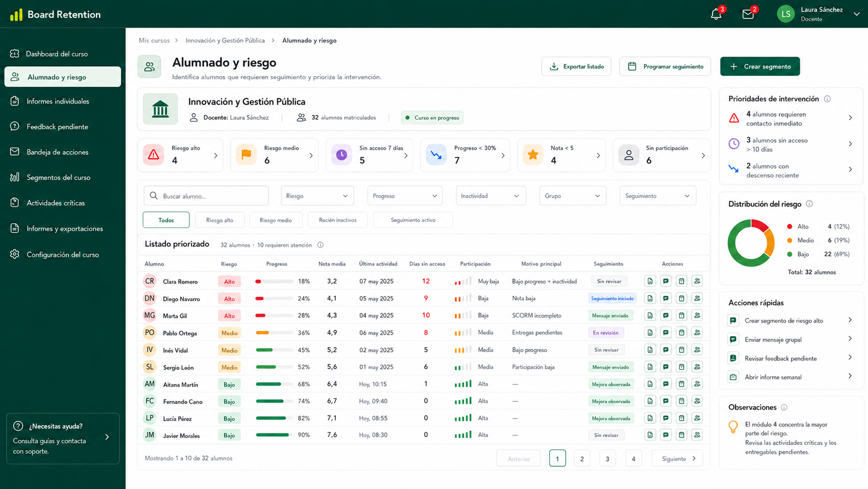Screen dimensions: 868x489
Task: Click the info icon beside Observaciones
Action: 784,407
